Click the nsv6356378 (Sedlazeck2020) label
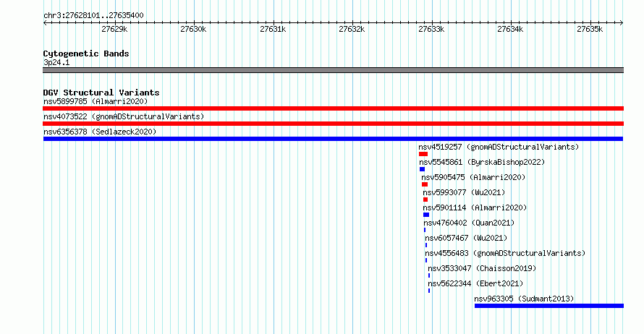 pos(100,132)
